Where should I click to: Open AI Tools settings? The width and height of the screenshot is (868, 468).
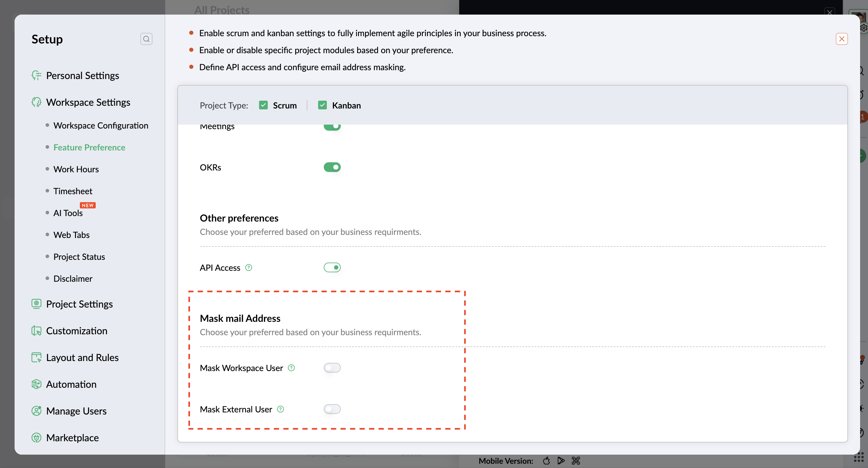click(x=68, y=213)
